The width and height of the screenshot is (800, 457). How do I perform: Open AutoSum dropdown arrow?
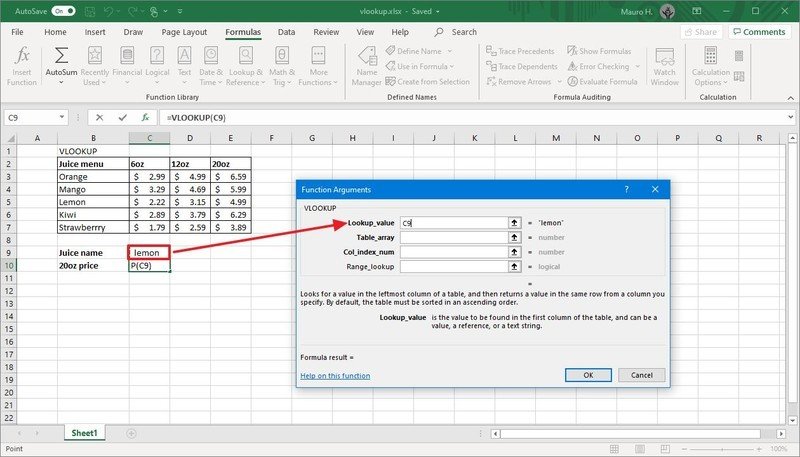click(61, 83)
